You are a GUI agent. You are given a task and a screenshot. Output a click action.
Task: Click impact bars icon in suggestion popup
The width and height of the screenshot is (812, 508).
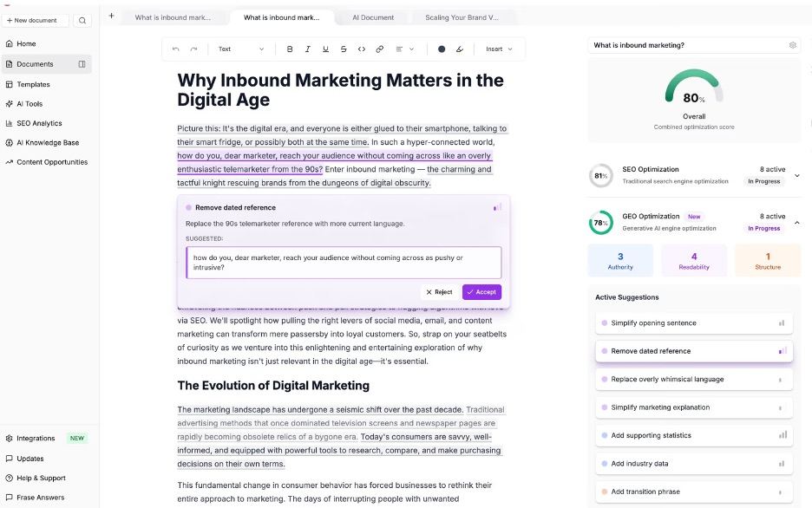coord(497,207)
